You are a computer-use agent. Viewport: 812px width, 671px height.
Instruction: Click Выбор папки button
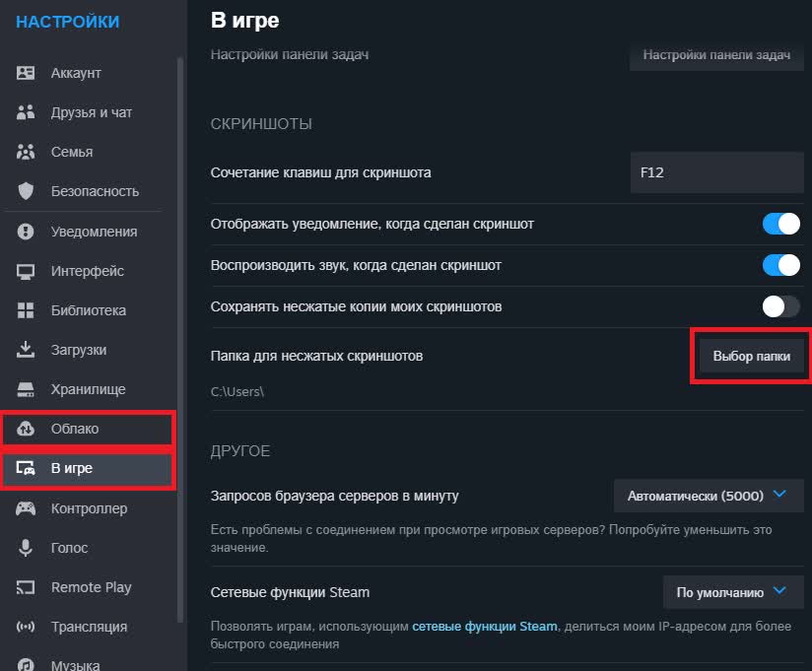point(752,356)
